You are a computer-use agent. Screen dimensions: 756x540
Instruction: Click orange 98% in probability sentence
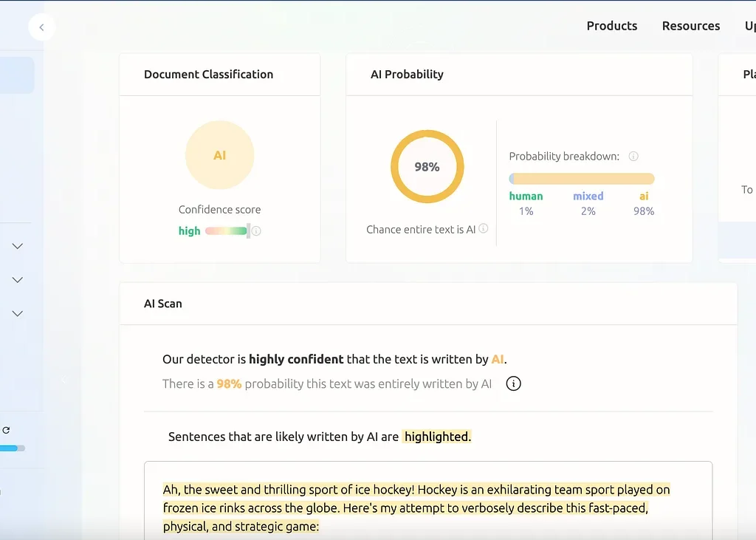click(x=229, y=384)
